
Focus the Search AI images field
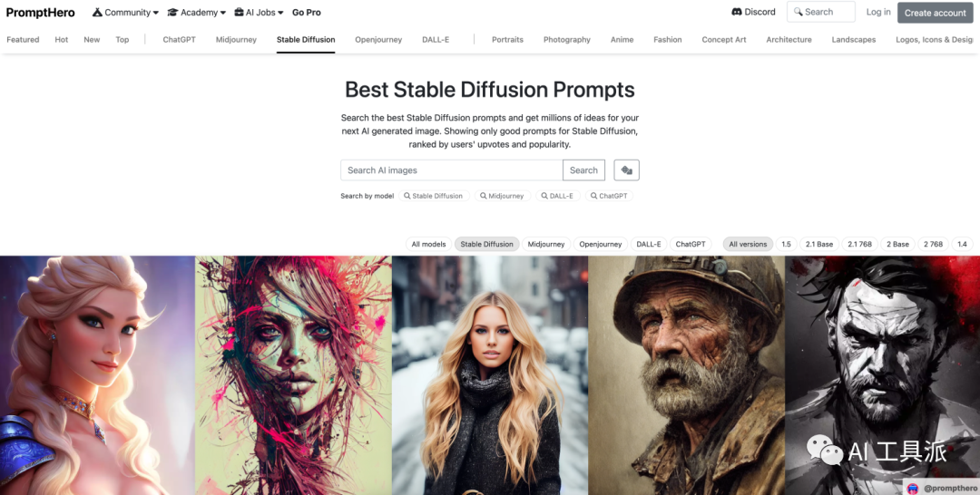[452, 170]
